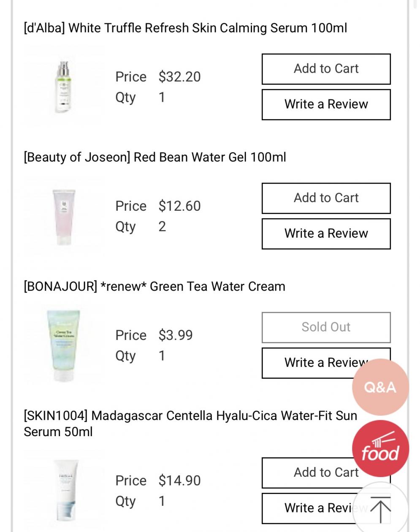Write a review for d'Alba Calming Serum
This screenshot has height=532, width=420.
(x=326, y=104)
